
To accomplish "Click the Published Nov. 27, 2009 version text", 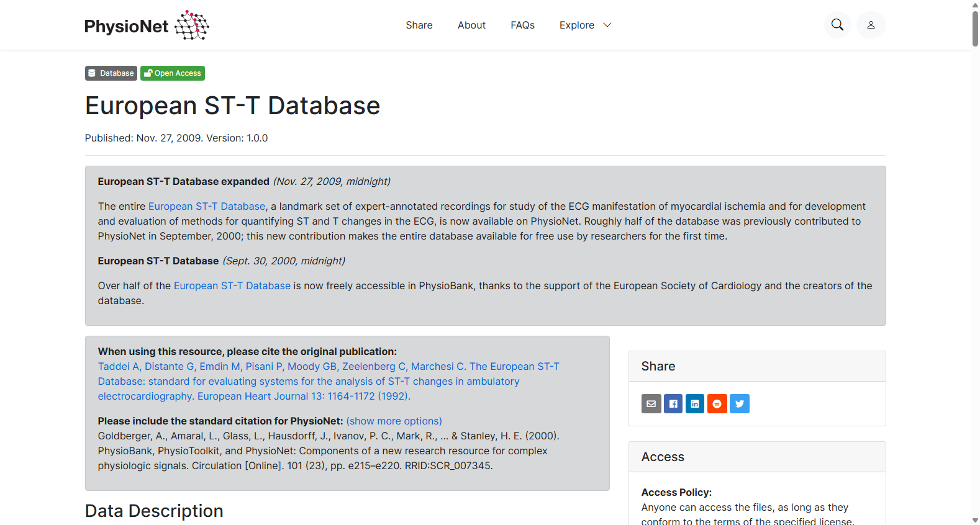I will [176, 138].
